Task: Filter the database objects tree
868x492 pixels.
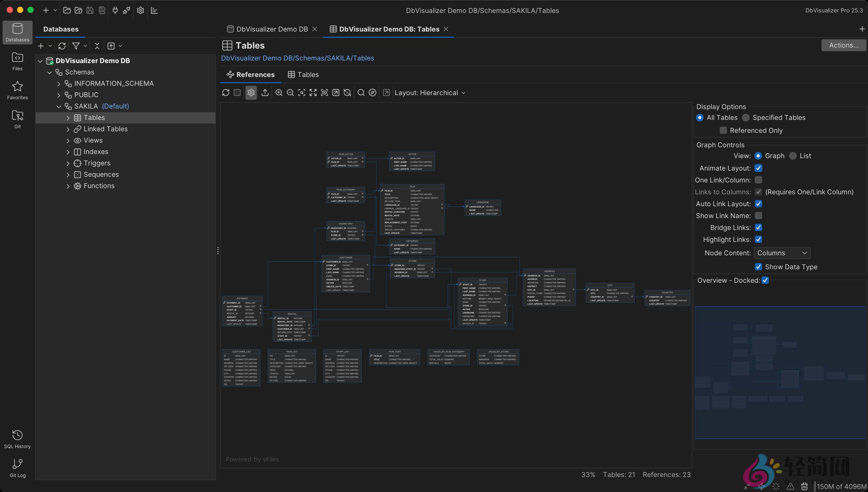Action: point(76,46)
